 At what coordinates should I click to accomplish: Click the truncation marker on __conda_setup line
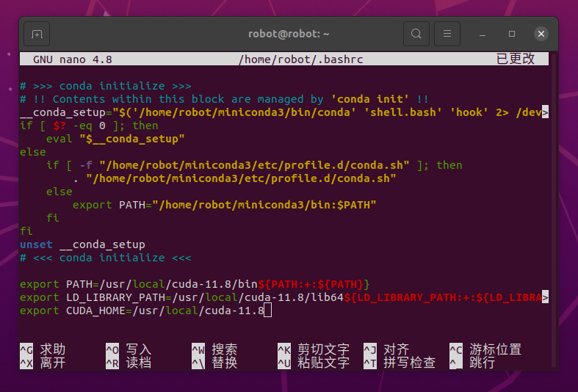[545, 112]
